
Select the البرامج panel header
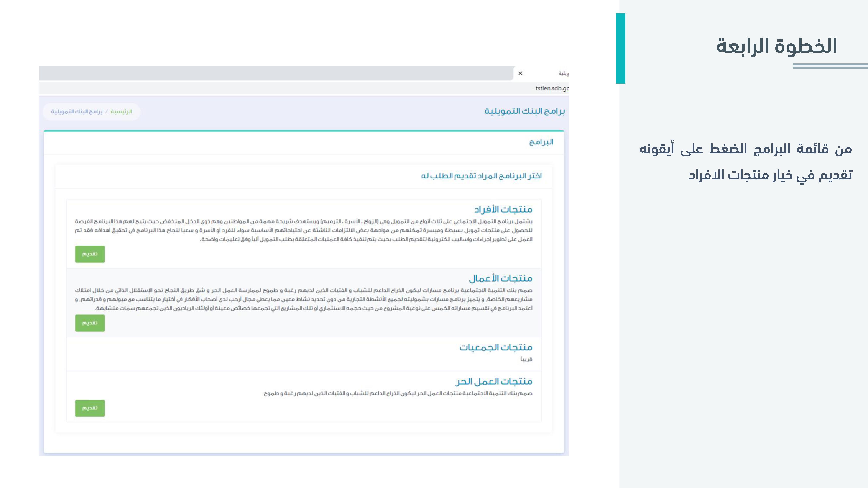point(541,142)
